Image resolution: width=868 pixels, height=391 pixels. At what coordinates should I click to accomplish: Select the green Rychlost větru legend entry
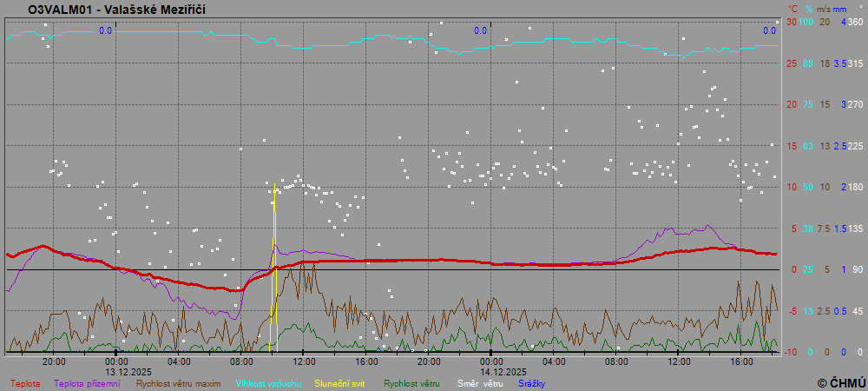(x=411, y=383)
